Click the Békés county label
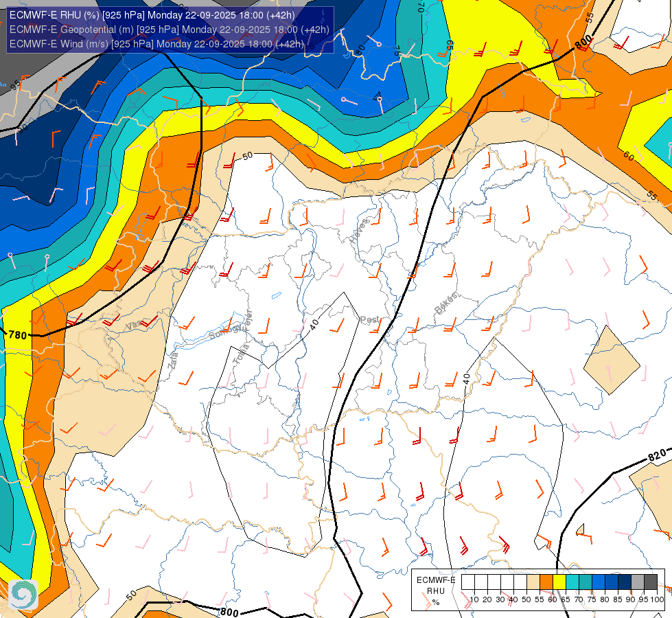This screenshot has width=672, height=618. [446, 304]
